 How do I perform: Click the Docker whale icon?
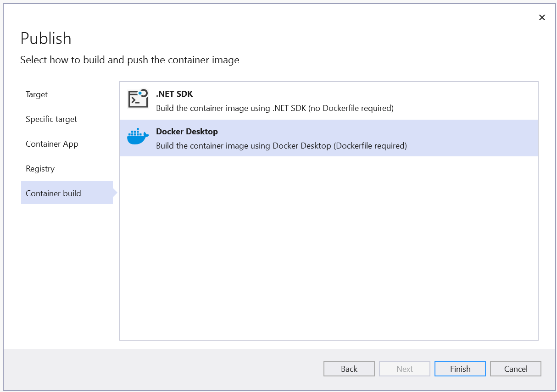[x=138, y=137]
